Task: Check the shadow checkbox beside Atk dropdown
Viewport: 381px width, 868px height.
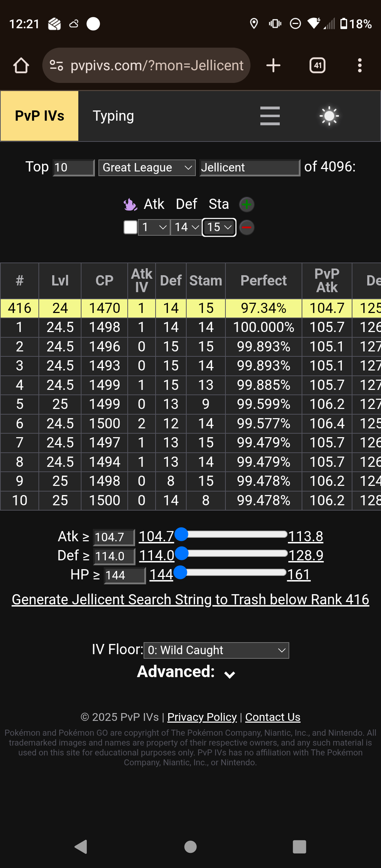Action: point(130,227)
